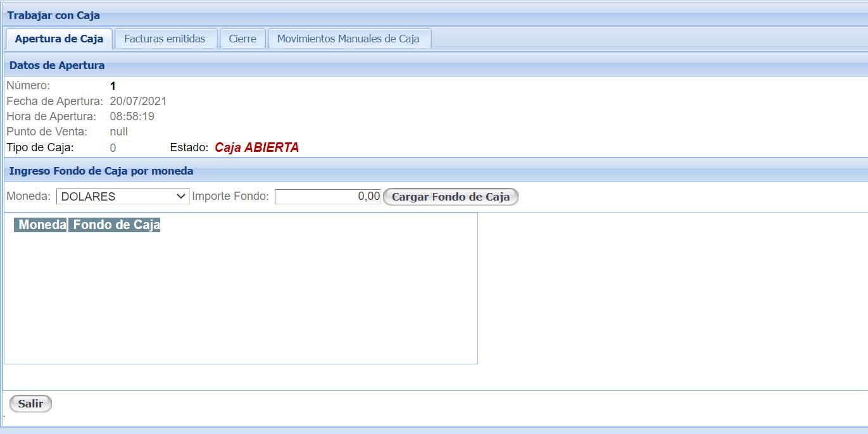Screen dimensions: 868x434
Task: Select the Movimientos Manuales de Caja tab
Action: pyautogui.click(x=349, y=39)
